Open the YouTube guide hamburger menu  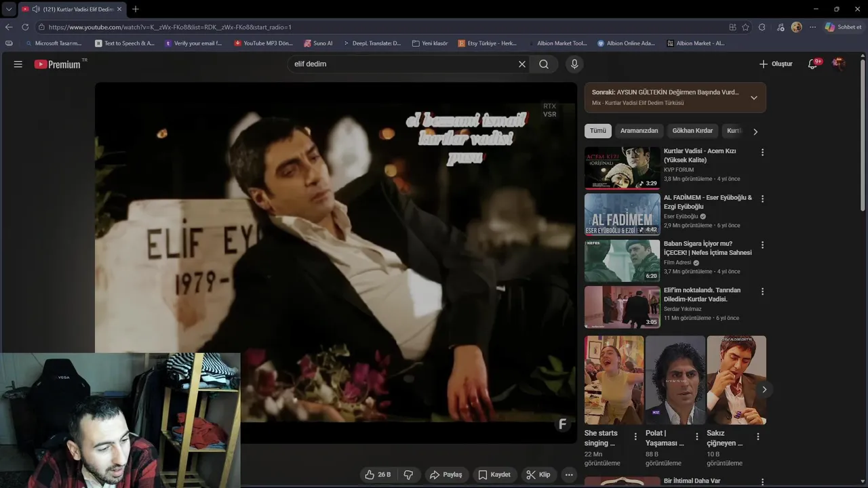(x=18, y=64)
